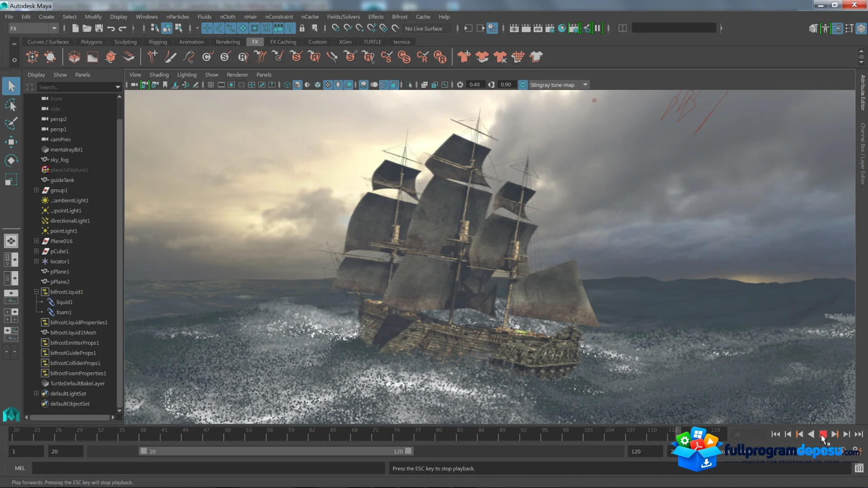Toggle viewport color management button
The image size is (868, 488).
point(523,84)
